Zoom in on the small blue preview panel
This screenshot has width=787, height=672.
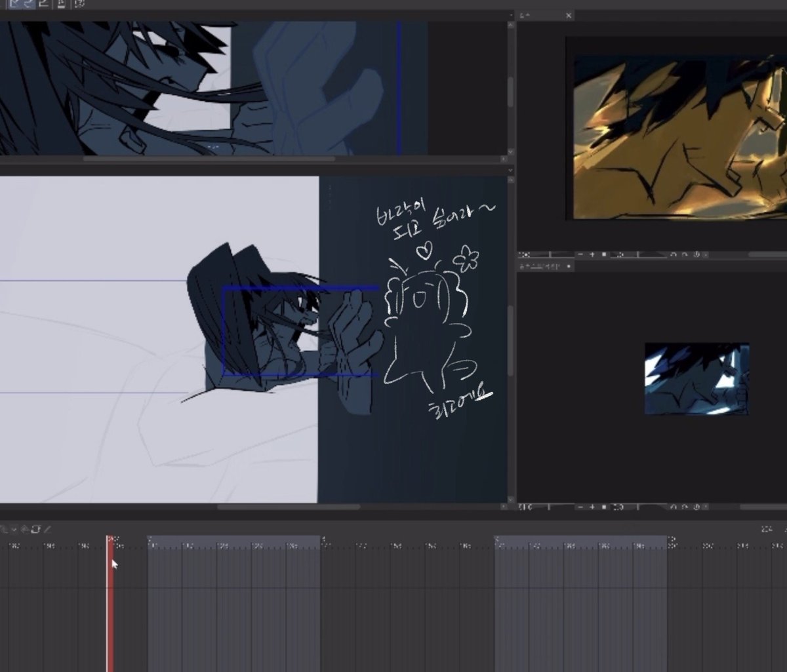pos(592,507)
